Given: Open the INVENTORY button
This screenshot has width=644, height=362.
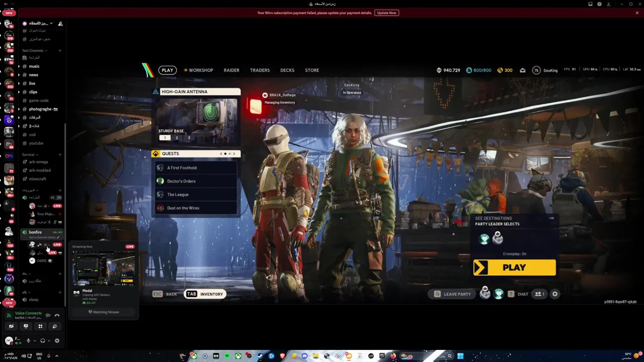Looking at the screenshot, I should (x=205, y=294).
